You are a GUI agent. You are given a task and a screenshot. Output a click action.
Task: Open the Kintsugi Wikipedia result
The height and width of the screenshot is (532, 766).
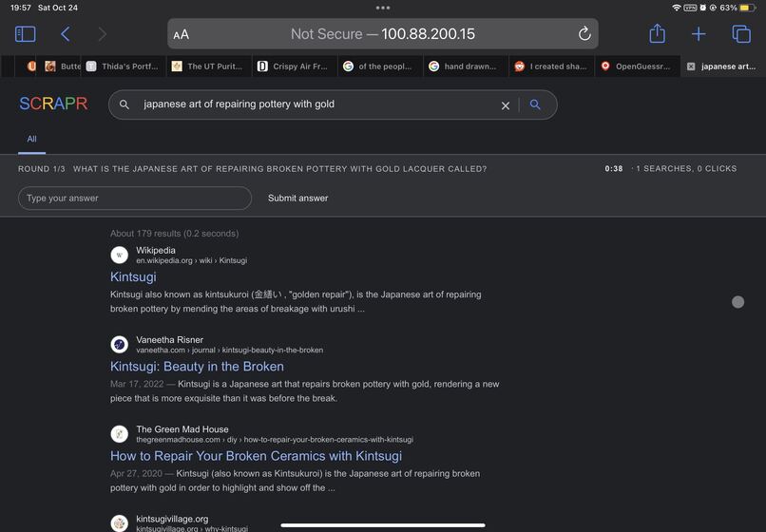[133, 276]
